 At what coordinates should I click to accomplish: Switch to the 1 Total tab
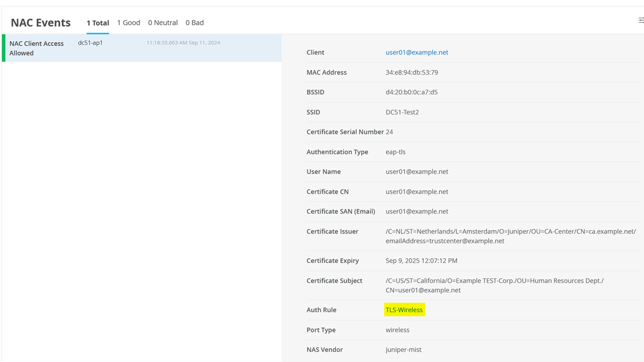coord(98,23)
